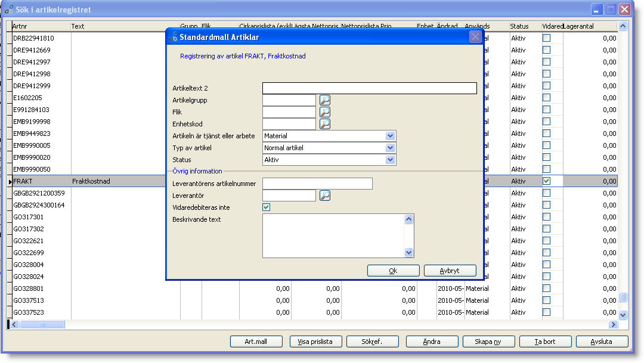Select row E991284103
The width and height of the screenshot is (644, 363).
point(31,109)
